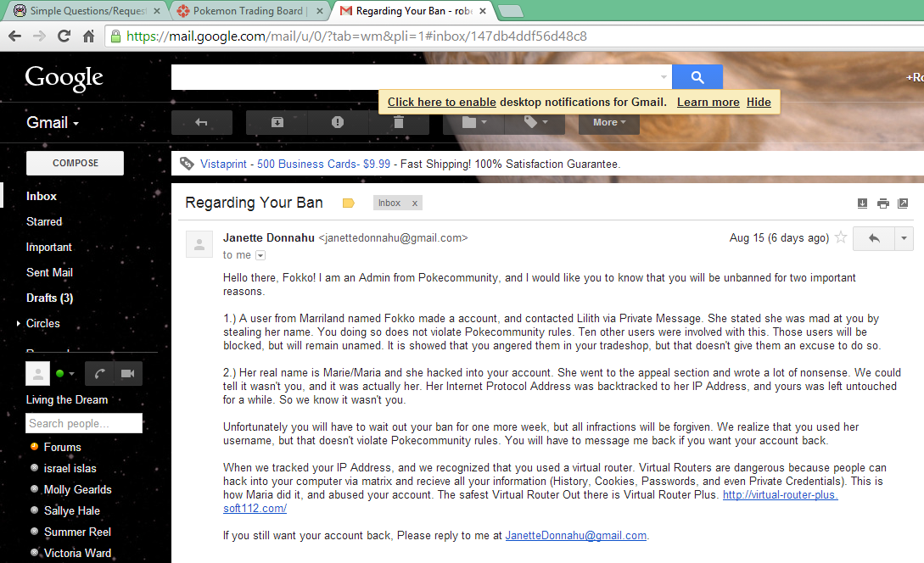The image size is (924, 563).
Task: Click sender avatar of Janette Donnahu
Action: (199, 244)
